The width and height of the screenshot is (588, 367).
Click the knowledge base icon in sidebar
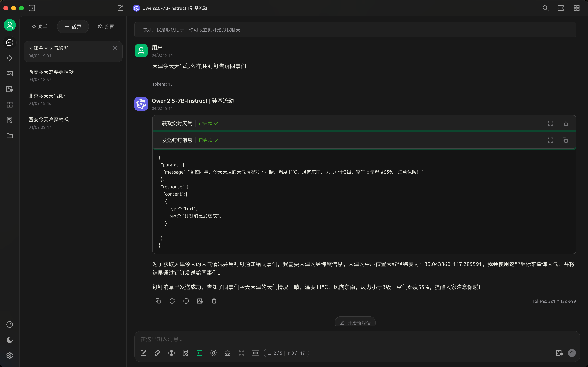pyautogui.click(x=10, y=120)
